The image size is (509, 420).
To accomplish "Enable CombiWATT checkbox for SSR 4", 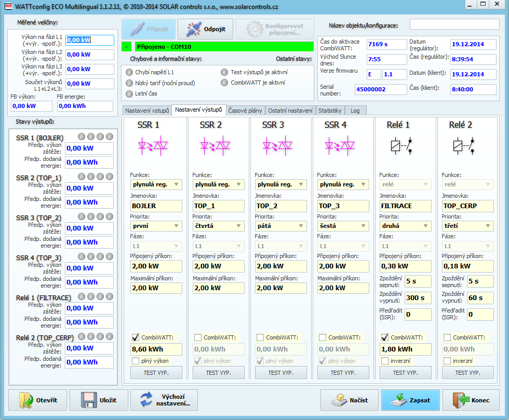I will point(323,337).
